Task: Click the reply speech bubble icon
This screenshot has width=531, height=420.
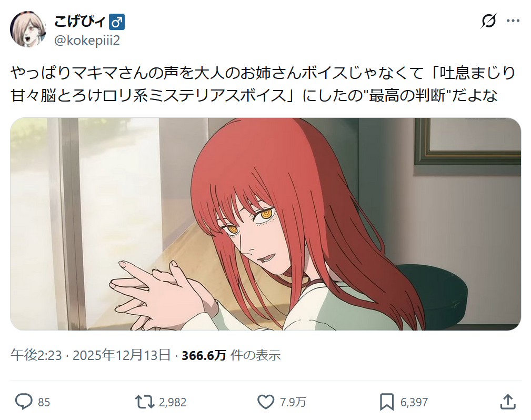Action: coord(24,402)
